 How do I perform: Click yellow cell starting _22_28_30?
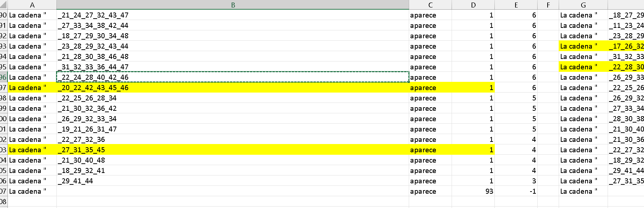(x=626, y=67)
